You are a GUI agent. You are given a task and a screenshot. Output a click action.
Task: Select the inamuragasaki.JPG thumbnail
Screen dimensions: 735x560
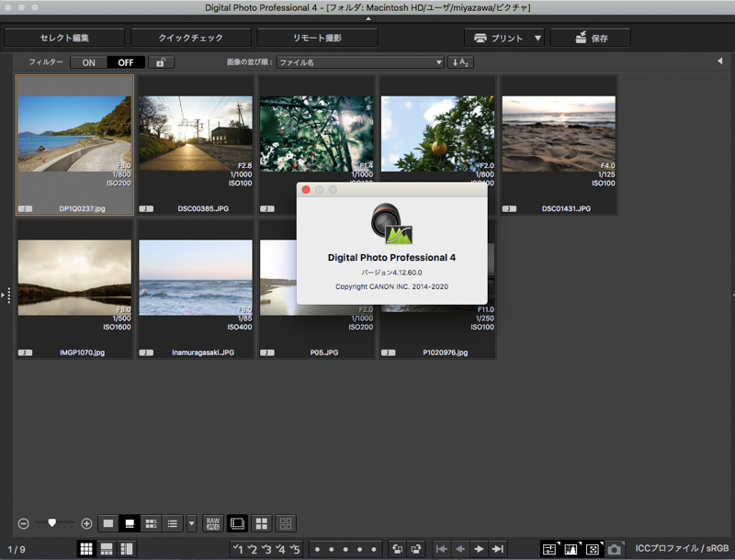[196, 278]
